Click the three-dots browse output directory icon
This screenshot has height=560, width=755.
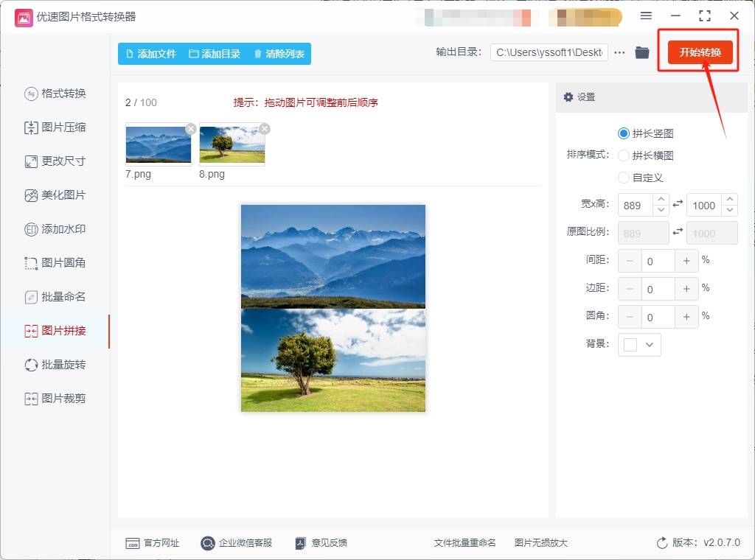(619, 52)
